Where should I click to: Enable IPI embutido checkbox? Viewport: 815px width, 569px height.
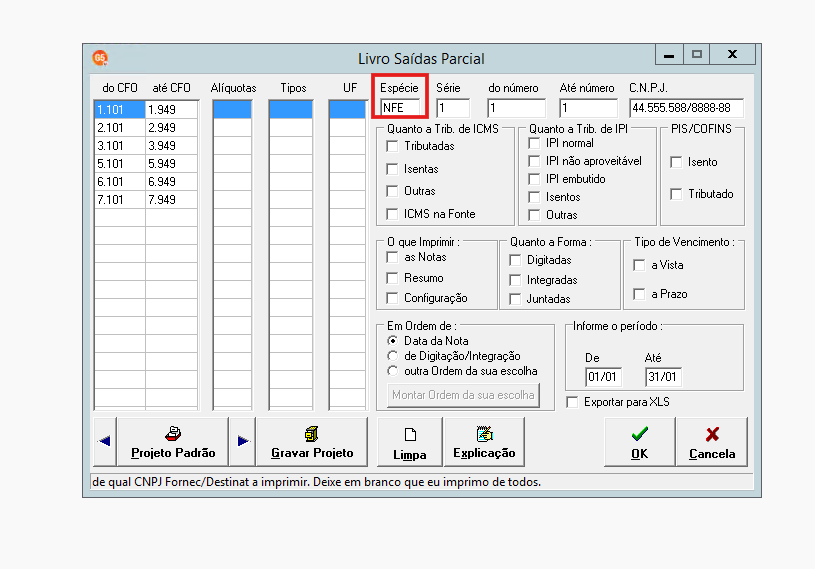[534, 179]
